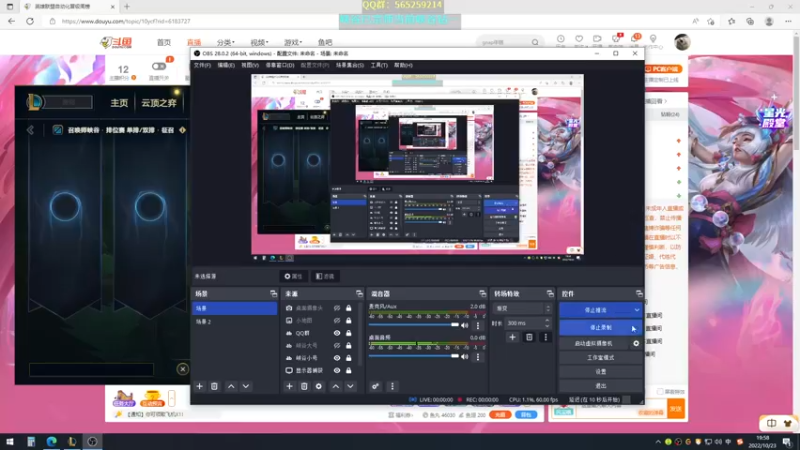This screenshot has width=800, height=450.
Task: Adjust the 300 ms duration spinner arrows
Action: (x=547, y=323)
